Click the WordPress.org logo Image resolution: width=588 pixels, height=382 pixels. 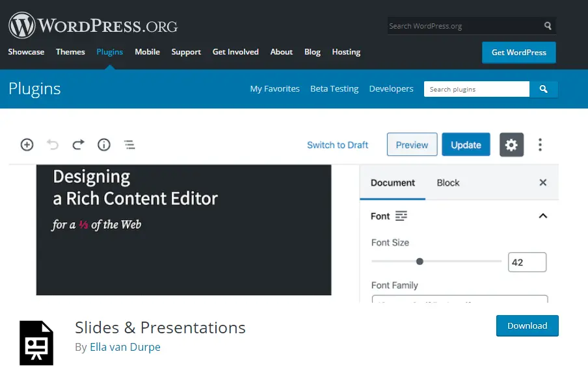(x=93, y=25)
